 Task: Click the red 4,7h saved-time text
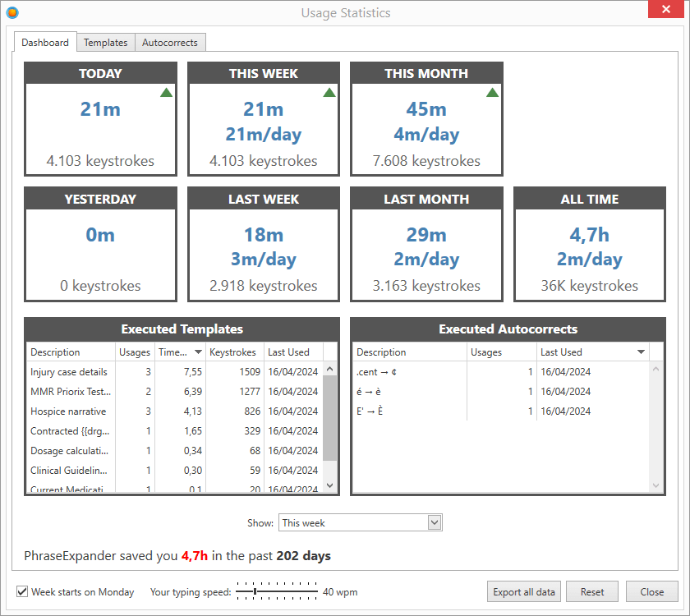195,556
